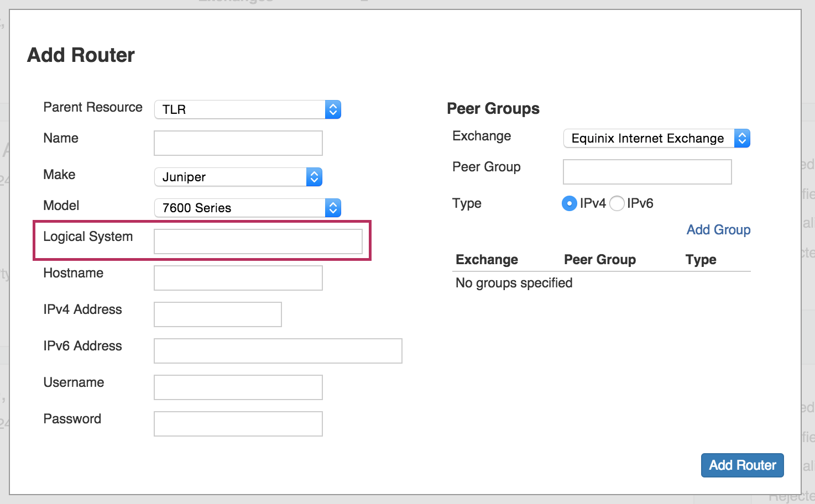Screen dimensions: 815x504
Task: Click the IPv6 Address field
Action: (278, 351)
